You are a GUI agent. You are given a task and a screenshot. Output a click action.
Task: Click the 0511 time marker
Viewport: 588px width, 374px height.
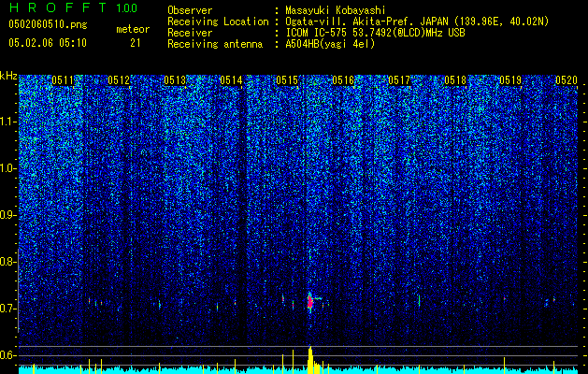pos(63,80)
